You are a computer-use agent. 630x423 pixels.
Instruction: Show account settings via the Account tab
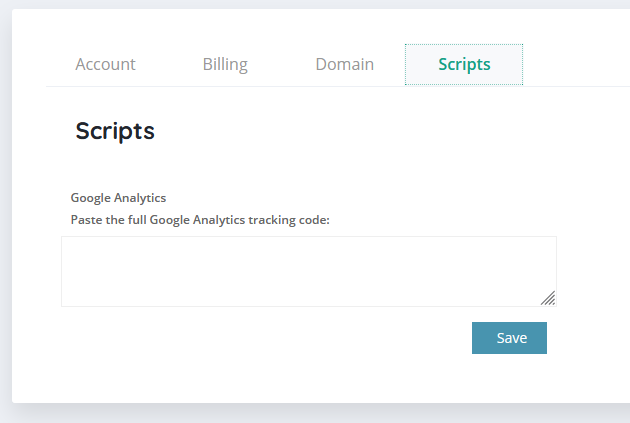pyautogui.click(x=105, y=65)
